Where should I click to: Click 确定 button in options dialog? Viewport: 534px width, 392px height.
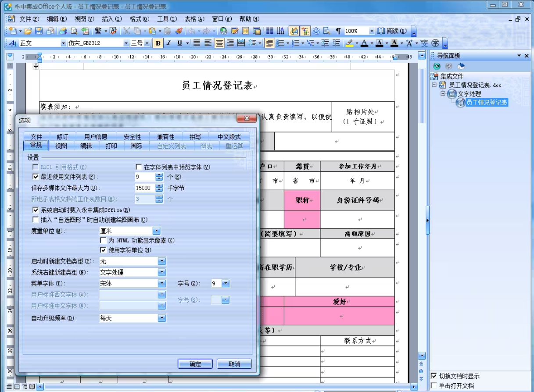(x=195, y=364)
